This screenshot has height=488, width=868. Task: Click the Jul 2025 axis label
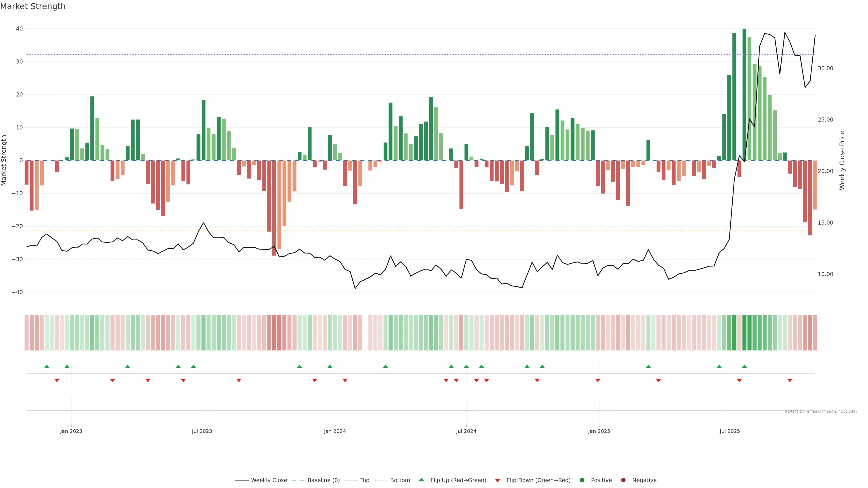[729, 431]
